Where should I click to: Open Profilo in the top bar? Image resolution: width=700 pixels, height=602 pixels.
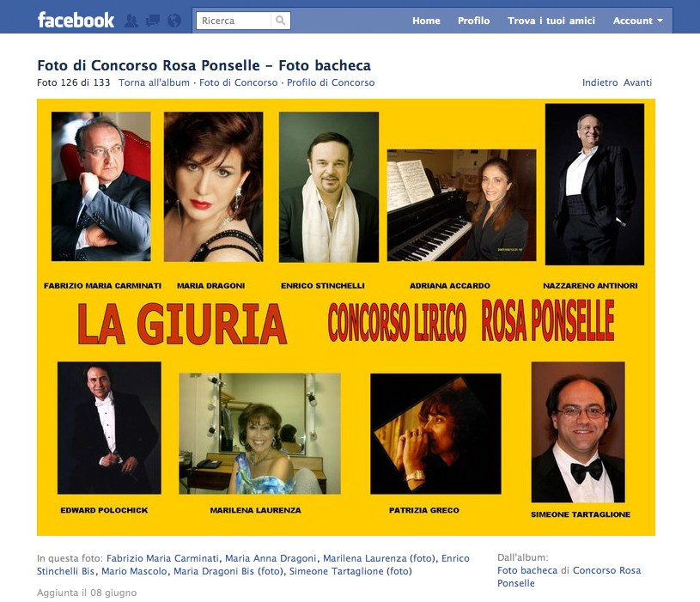pos(473,21)
